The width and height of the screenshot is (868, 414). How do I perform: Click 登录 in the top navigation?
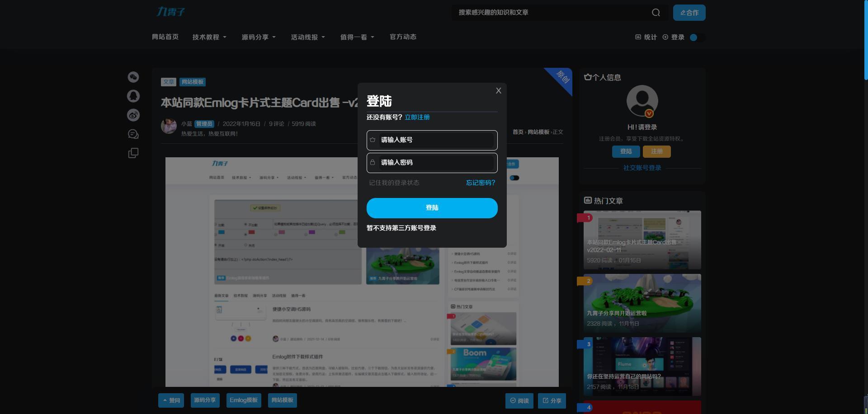pos(673,38)
